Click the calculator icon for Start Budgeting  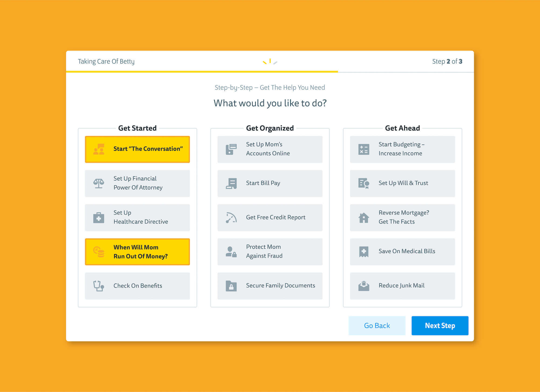pyautogui.click(x=364, y=149)
